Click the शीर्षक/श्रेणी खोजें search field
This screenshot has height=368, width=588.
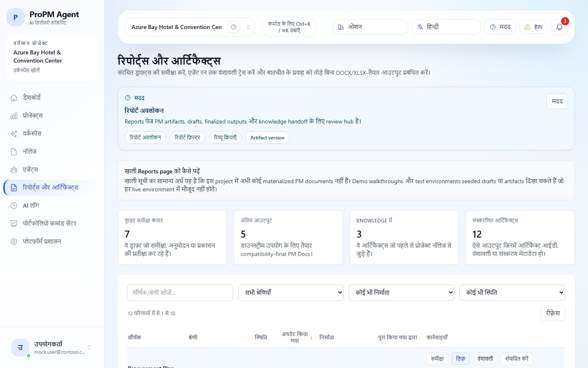click(x=180, y=292)
